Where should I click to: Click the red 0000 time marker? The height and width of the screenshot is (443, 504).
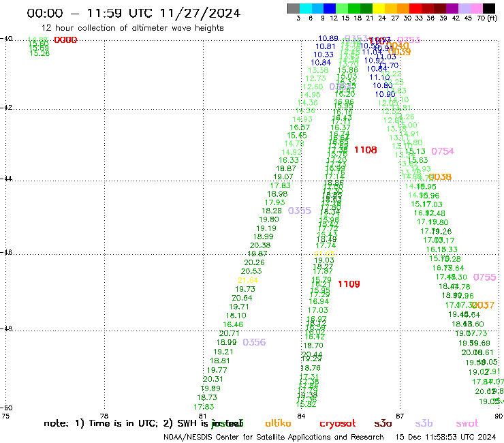pyautogui.click(x=65, y=40)
